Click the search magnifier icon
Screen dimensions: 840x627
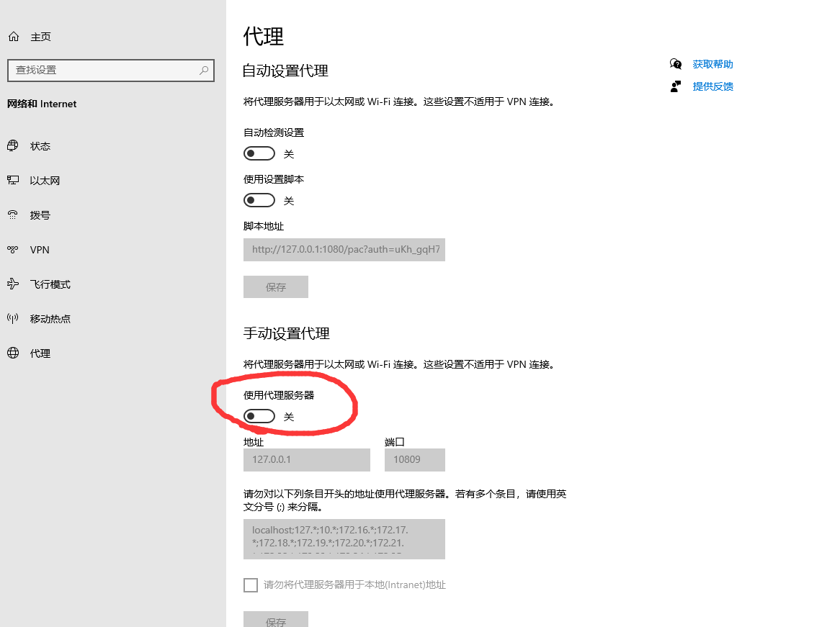204,71
